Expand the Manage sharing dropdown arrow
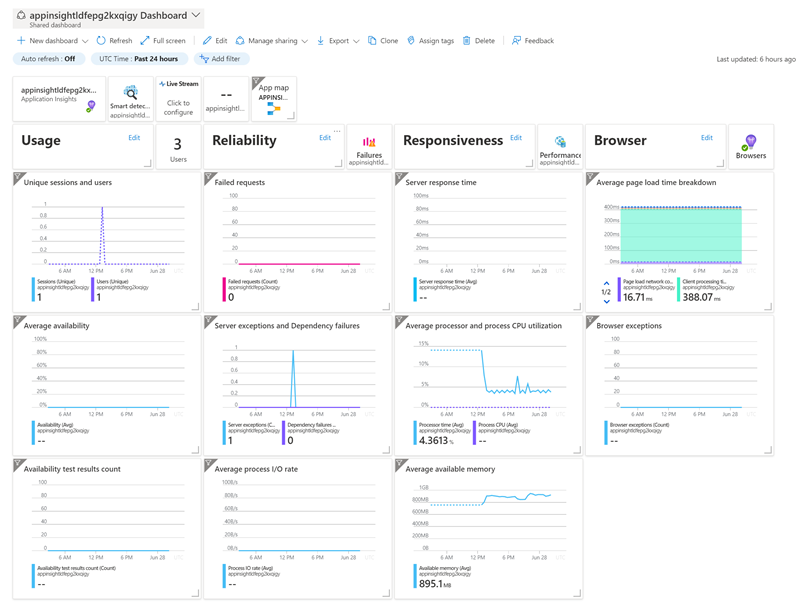This screenshot has width=800, height=605. (x=305, y=41)
